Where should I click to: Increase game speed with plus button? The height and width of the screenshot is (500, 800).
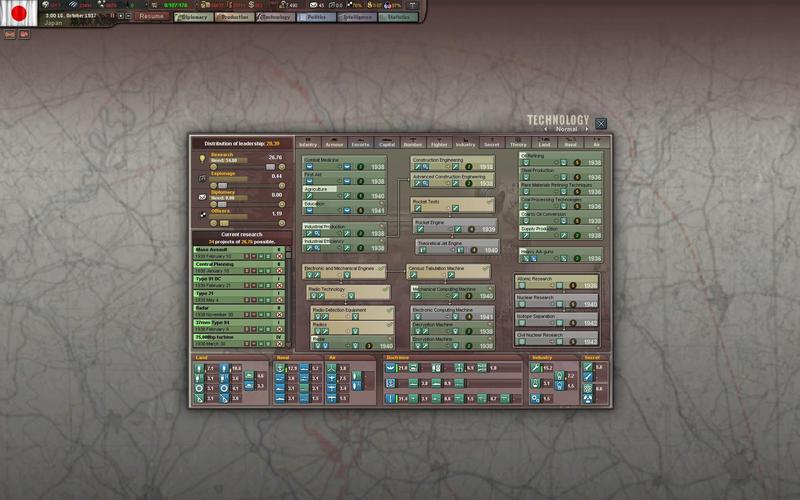click(120, 16)
